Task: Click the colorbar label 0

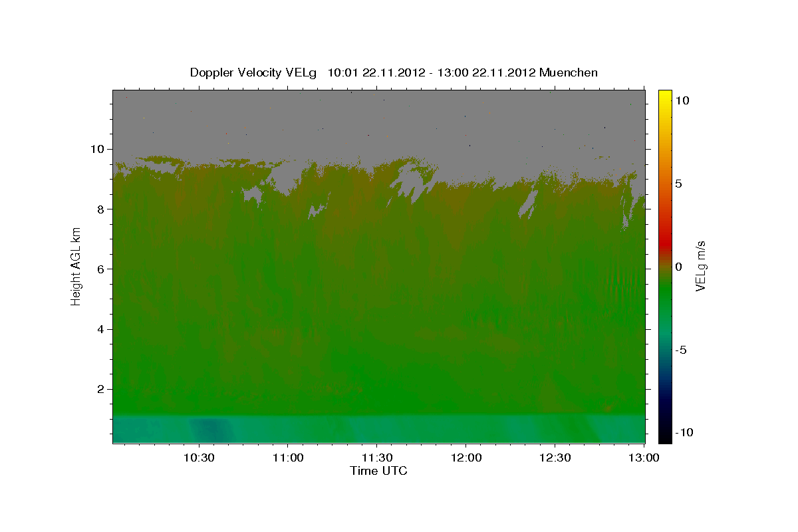Action: click(x=678, y=267)
